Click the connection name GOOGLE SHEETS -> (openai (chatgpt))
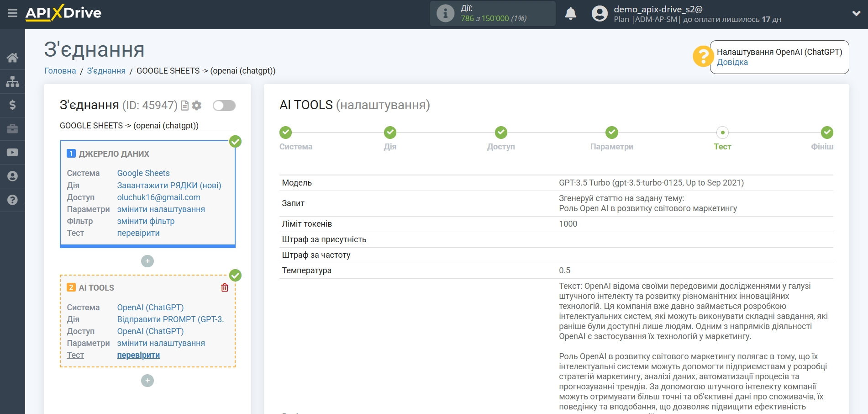 (129, 126)
